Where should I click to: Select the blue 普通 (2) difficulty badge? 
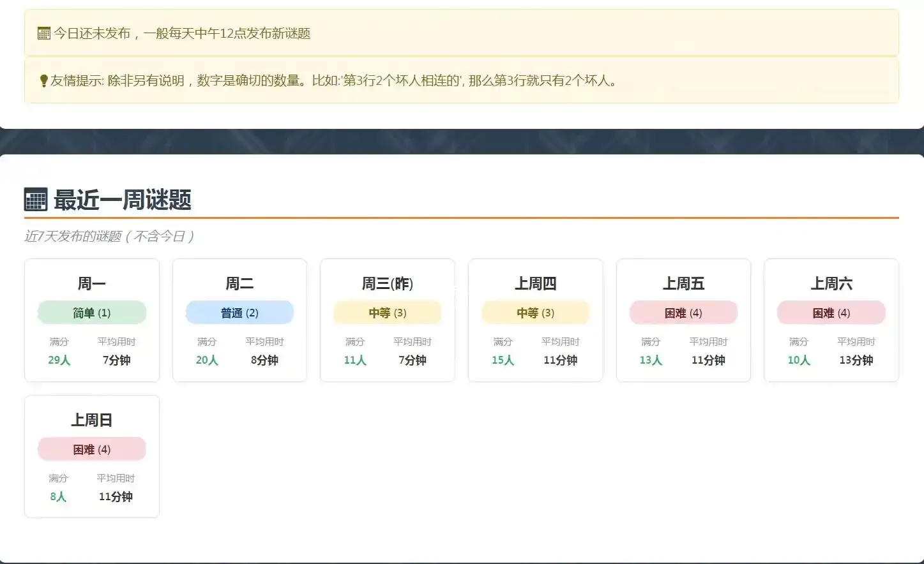pyautogui.click(x=239, y=313)
